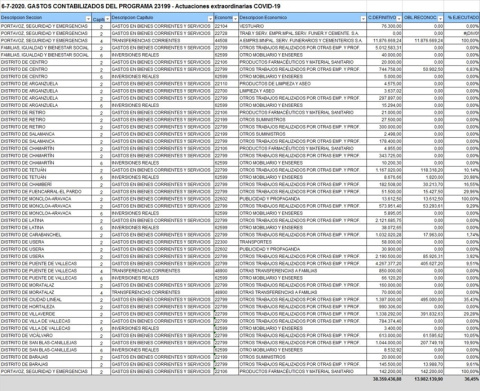
Task: Click the #¡DIV/0! error cell
Action: (x=462, y=33)
